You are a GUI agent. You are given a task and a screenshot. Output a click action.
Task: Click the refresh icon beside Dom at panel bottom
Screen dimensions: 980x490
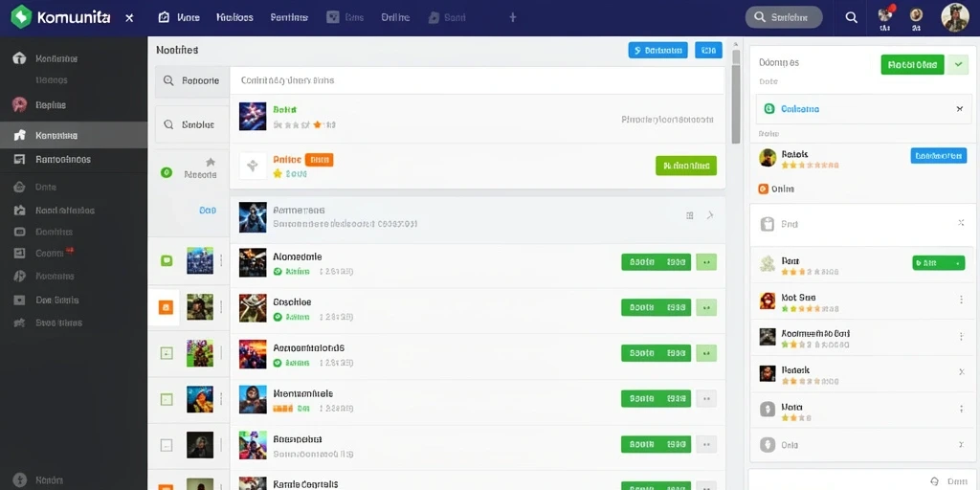pyautogui.click(x=935, y=481)
